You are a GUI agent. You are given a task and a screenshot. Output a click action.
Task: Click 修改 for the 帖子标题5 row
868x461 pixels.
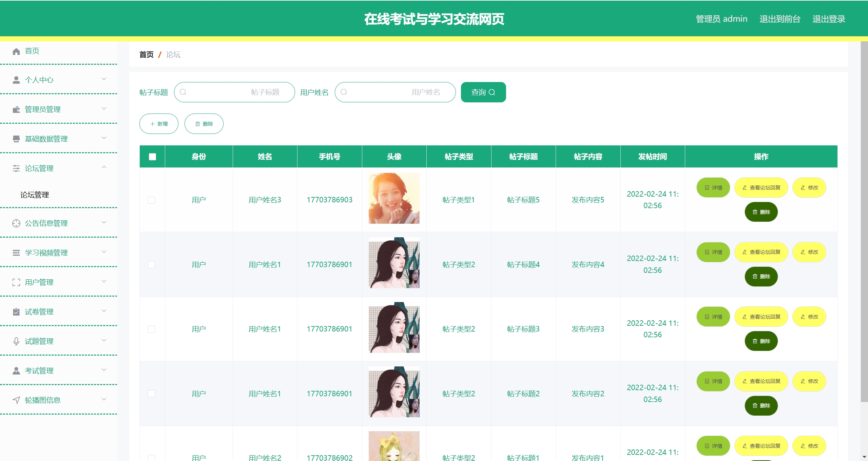809,187
